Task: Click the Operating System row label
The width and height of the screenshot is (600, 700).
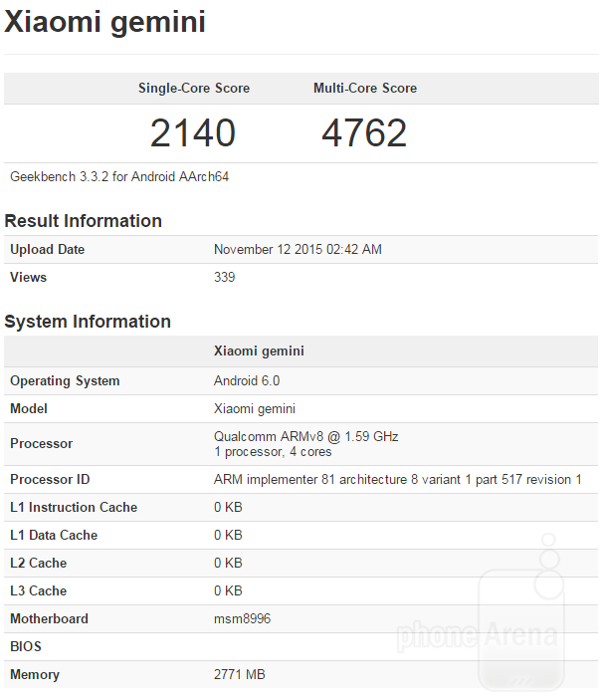Action: 65,381
